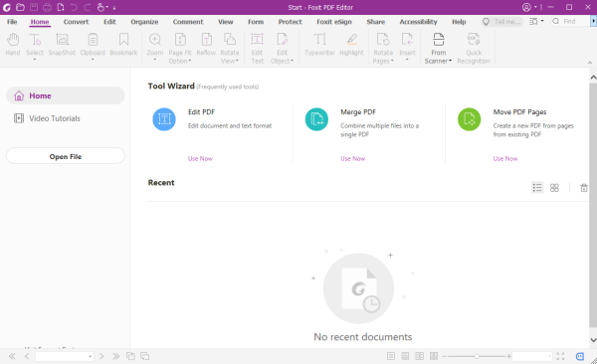Delete recent list with trash icon
This screenshot has height=364, width=597.
click(x=584, y=188)
